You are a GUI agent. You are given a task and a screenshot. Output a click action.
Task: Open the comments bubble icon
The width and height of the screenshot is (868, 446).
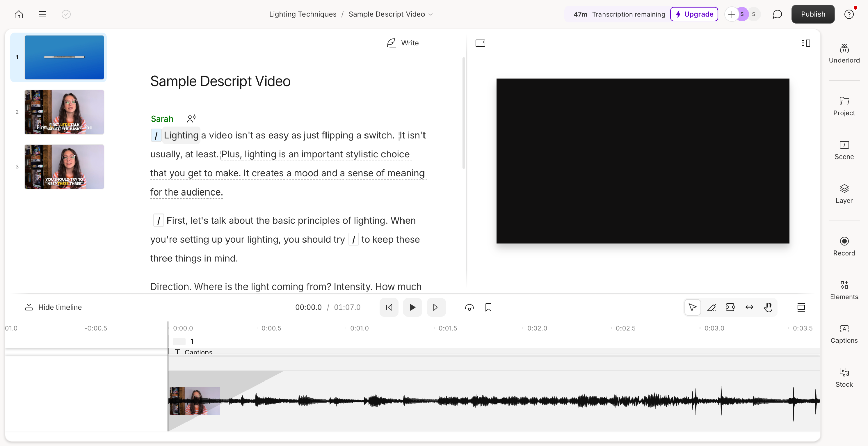point(777,14)
